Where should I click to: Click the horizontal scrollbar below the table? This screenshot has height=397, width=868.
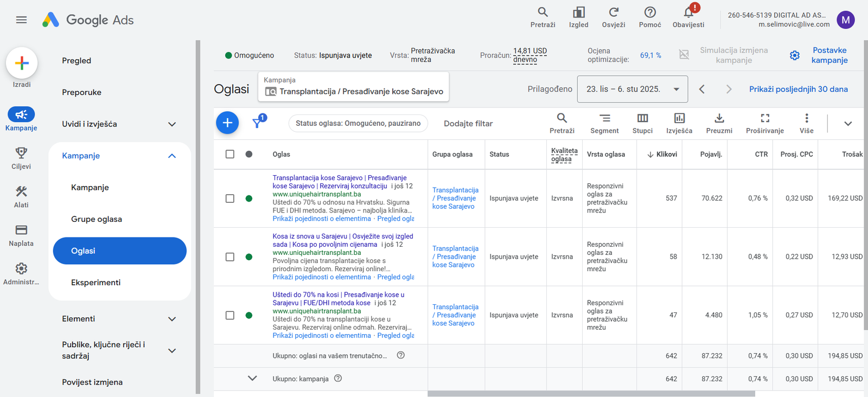pyautogui.click(x=591, y=394)
